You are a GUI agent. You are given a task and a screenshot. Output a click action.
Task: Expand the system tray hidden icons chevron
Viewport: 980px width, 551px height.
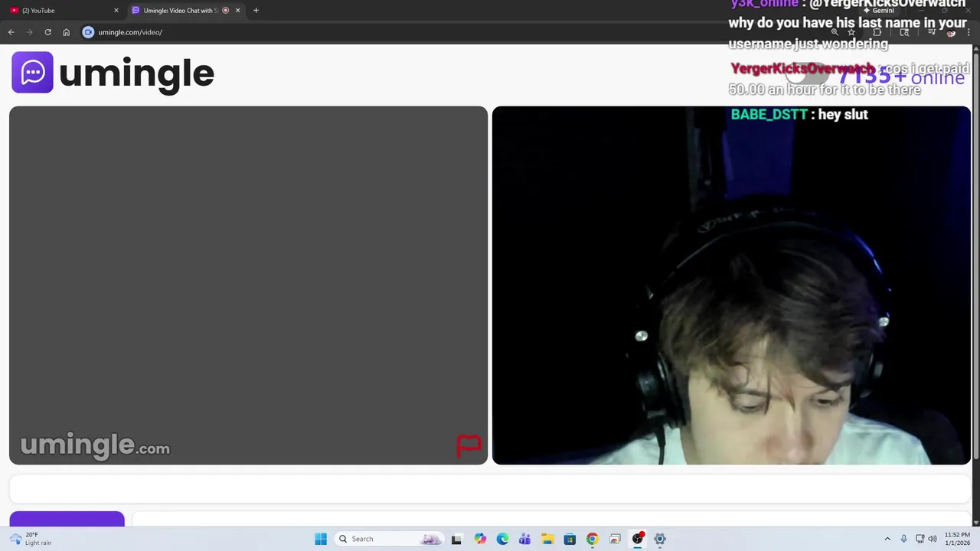pos(887,539)
